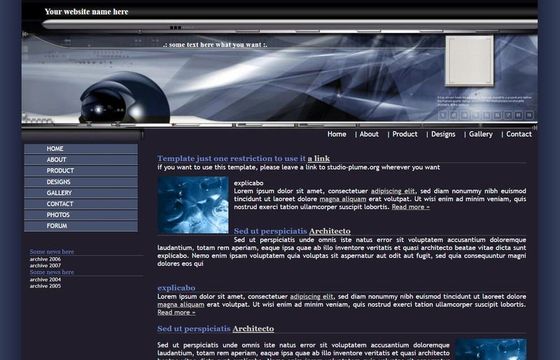Click the 'Your website name here' title

pos(86,12)
